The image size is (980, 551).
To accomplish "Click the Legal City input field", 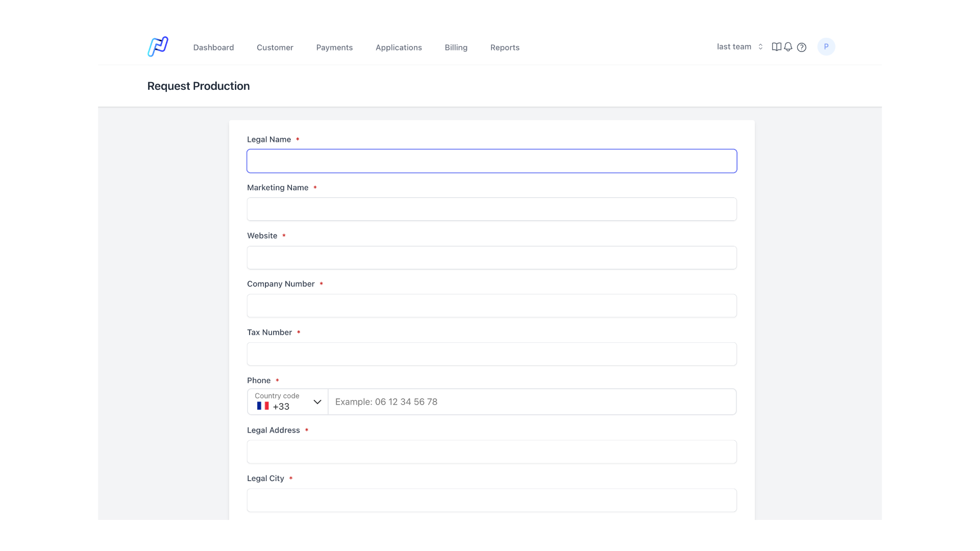I will pos(492,500).
